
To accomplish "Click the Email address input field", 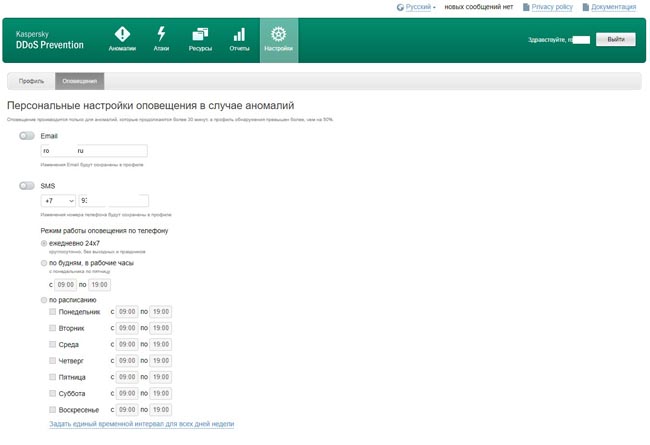I will click(x=94, y=151).
